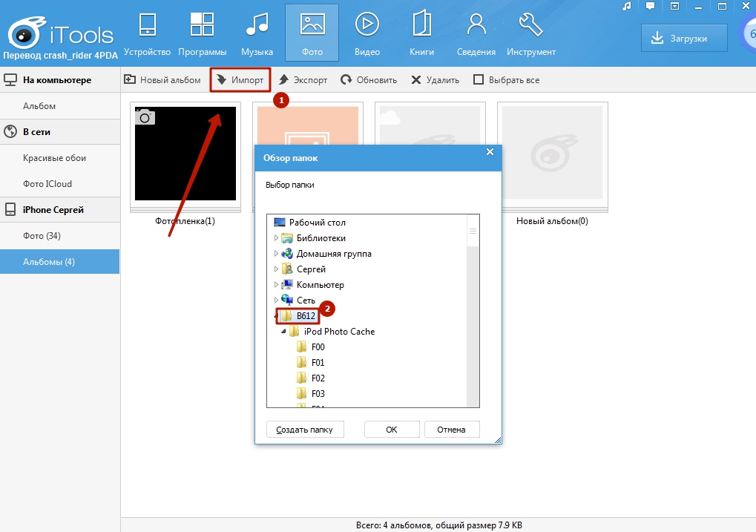Expand the Домашняя группа tree node
Screen dimensions: 756x532
coord(276,254)
